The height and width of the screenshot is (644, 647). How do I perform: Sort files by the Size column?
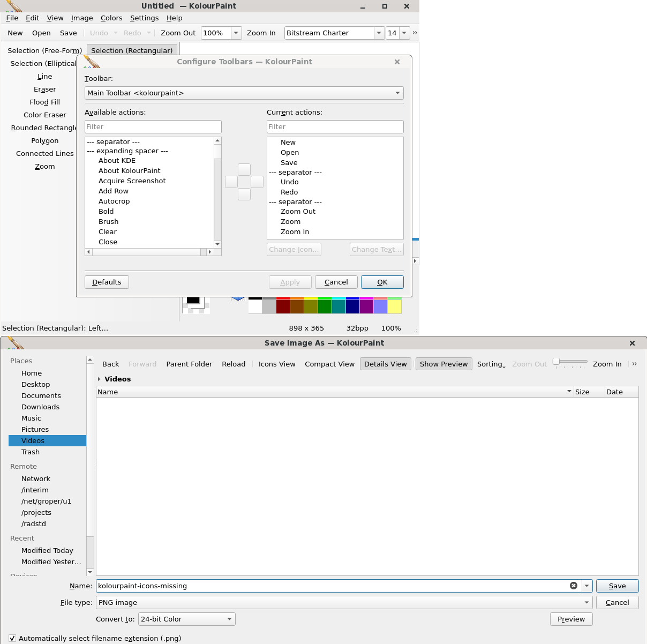pos(589,392)
